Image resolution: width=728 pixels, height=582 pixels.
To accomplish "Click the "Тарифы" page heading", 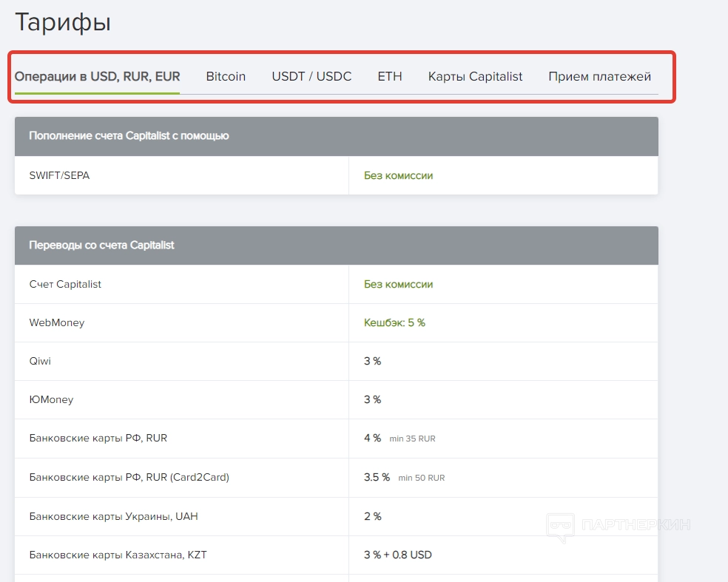I will [63, 22].
